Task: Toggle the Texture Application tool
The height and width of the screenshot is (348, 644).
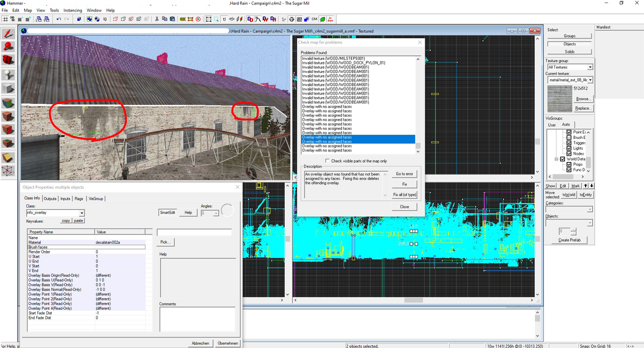Action: coord(8,102)
